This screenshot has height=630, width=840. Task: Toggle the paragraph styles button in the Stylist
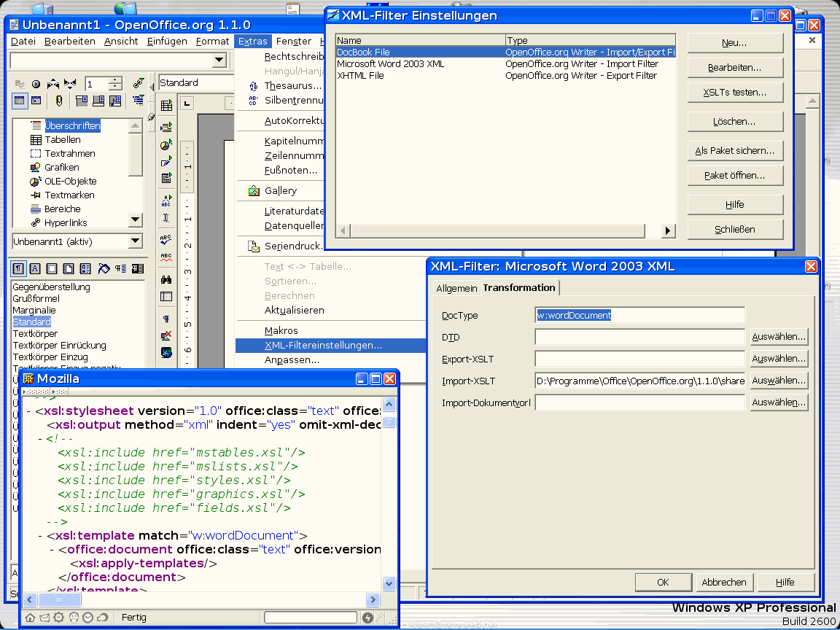[x=18, y=268]
